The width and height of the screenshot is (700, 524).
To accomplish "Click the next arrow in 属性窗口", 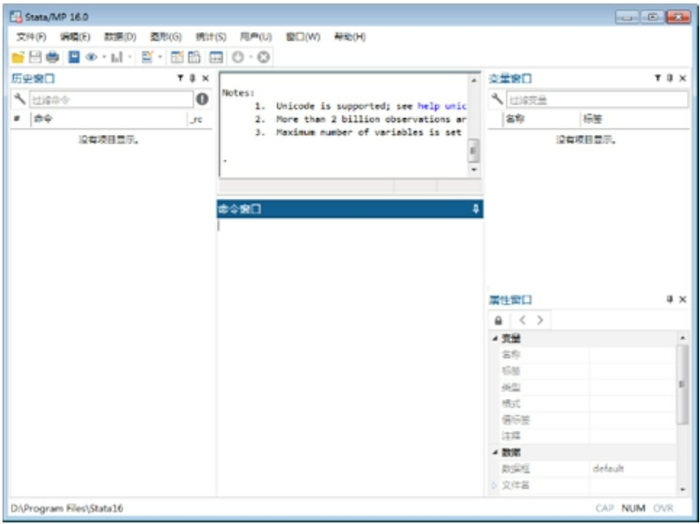I will 540,320.
